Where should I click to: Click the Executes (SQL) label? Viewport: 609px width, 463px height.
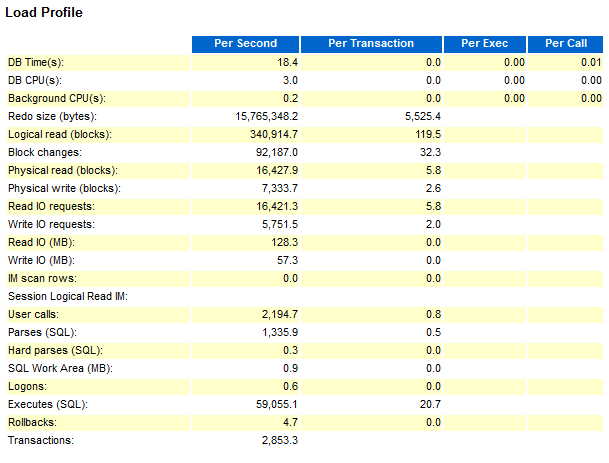(x=48, y=404)
